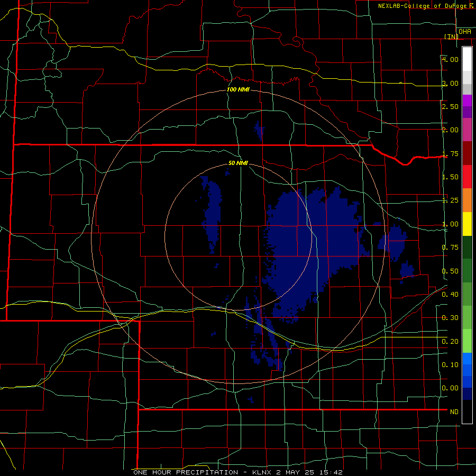Select the 0.75 legend value
Image resolution: width=476 pixels, height=476 pixels.
pos(450,247)
